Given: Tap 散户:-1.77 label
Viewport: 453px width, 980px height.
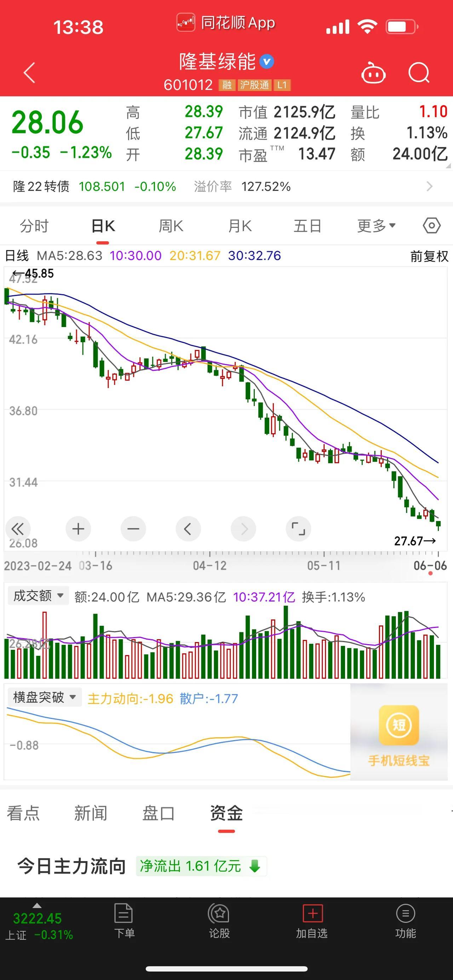Looking at the screenshot, I should coord(209,699).
